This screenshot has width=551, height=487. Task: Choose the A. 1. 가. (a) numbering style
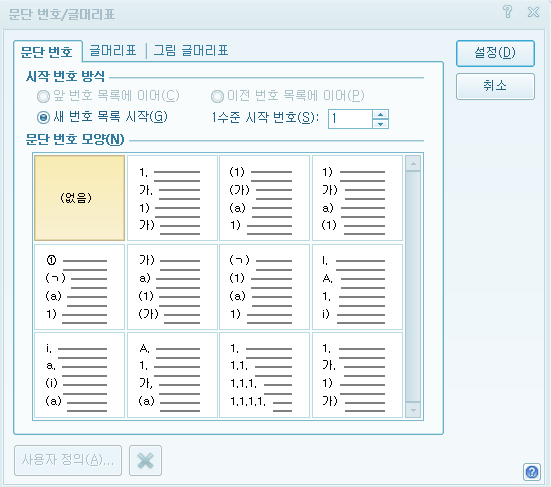click(172, 375)
